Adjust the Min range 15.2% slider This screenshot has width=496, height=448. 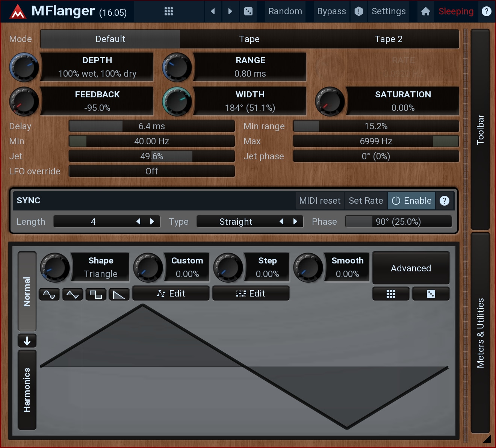click(x=376, y=126)
